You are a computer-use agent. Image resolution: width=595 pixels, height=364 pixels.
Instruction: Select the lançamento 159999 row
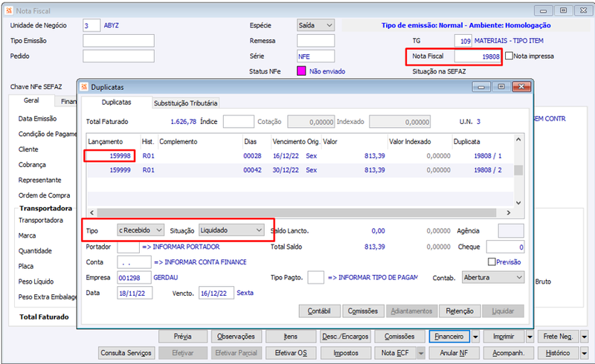pyautogui.click(x=300, y=170)
